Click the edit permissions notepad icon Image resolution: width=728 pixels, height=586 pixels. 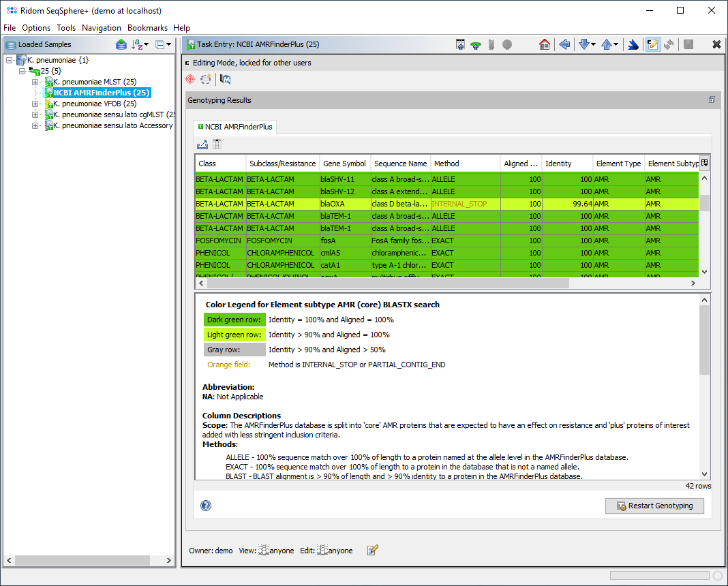tap(372, 551)
